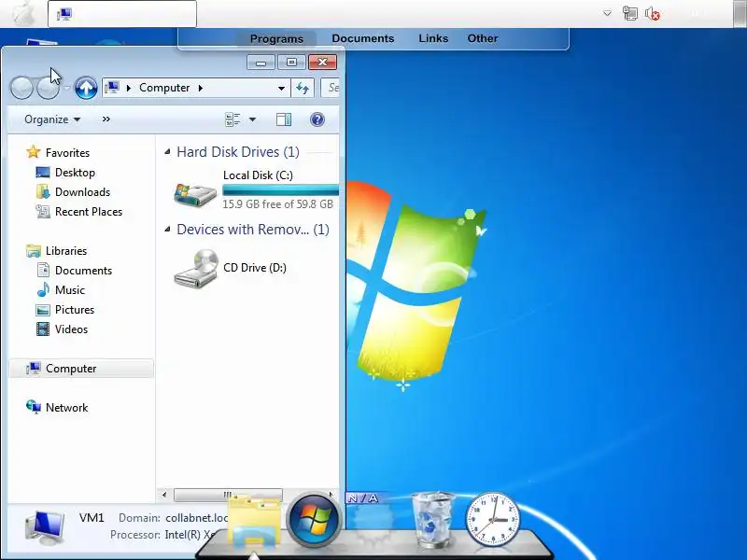Collapse the Hard Disk Drives group
Viewport: 747px width, 560px height.
point(167,152)
